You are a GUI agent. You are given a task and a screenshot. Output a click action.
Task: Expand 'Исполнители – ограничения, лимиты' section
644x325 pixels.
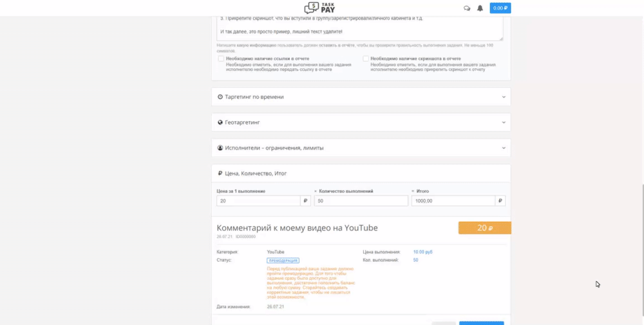tap(361, 148)
